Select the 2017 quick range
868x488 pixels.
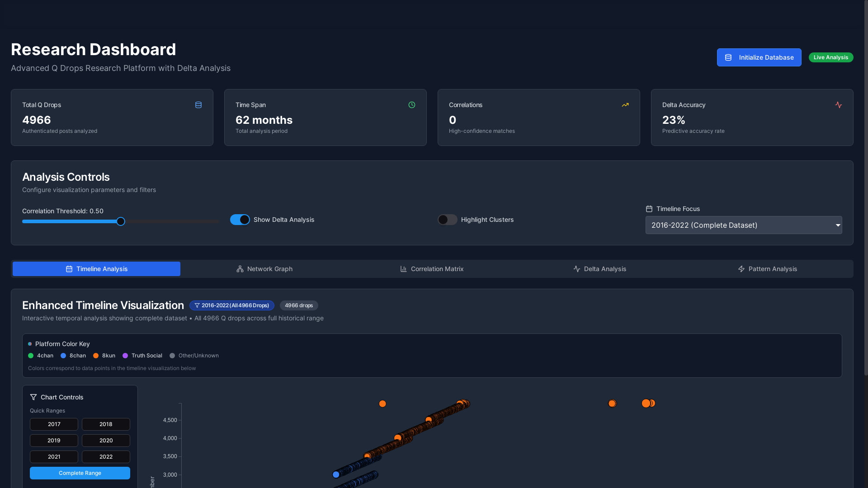(x=54, y=424)
